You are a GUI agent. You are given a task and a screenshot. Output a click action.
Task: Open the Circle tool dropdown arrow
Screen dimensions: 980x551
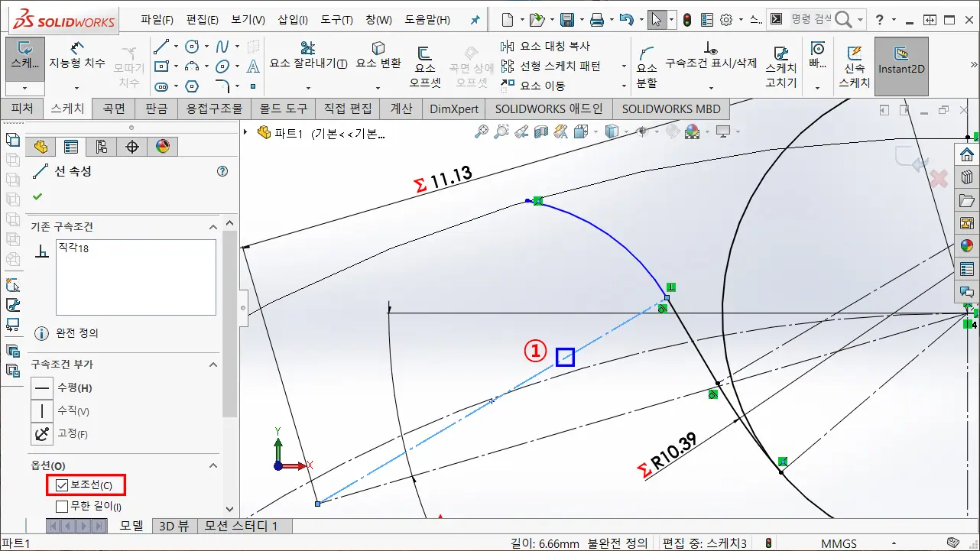tap(207, 47)
